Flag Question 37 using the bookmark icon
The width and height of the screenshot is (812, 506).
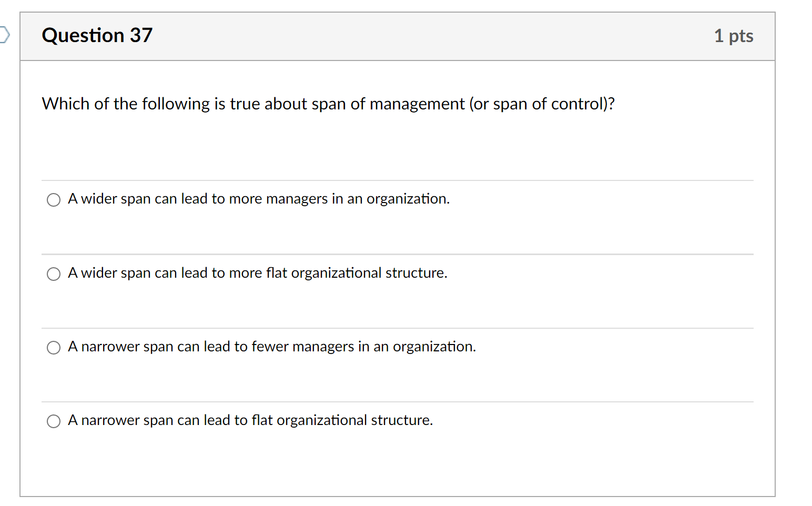coord(4,35)
